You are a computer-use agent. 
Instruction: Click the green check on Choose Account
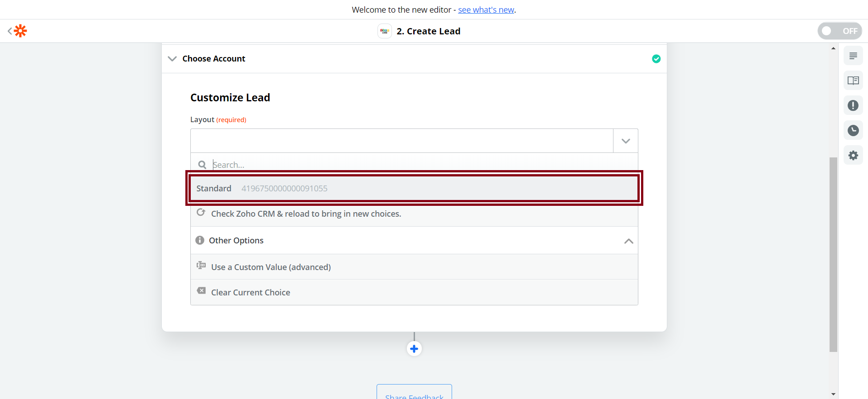(656, 59)
